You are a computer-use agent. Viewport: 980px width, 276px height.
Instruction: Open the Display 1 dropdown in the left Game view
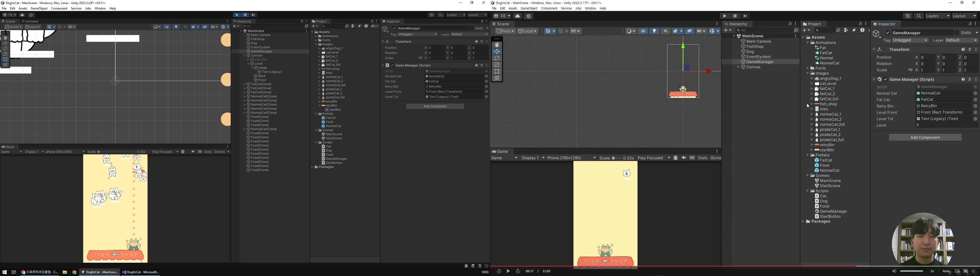coord(35,152)
